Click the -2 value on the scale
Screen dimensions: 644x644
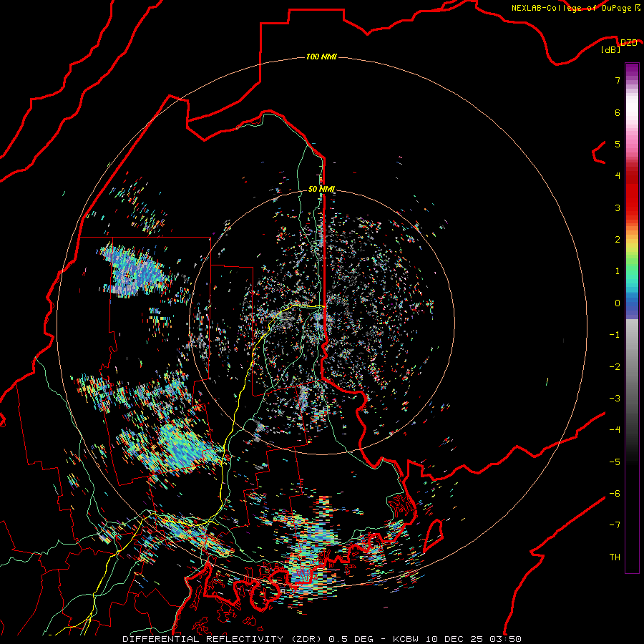pos(615,367)
